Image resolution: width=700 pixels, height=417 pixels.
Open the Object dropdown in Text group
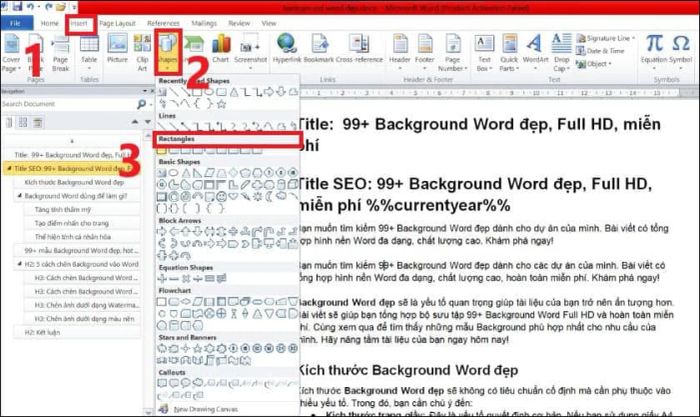(x=594, y=64)
